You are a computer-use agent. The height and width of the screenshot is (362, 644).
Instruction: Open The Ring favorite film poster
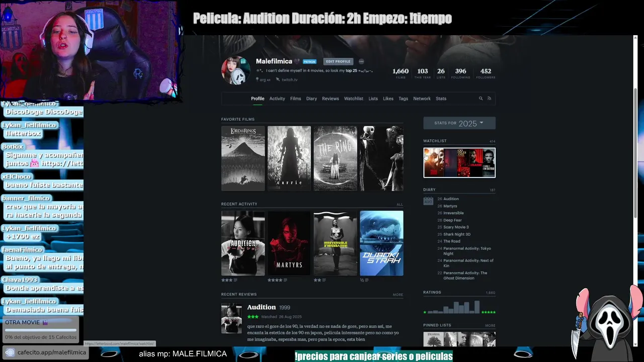tap(335, 158)
